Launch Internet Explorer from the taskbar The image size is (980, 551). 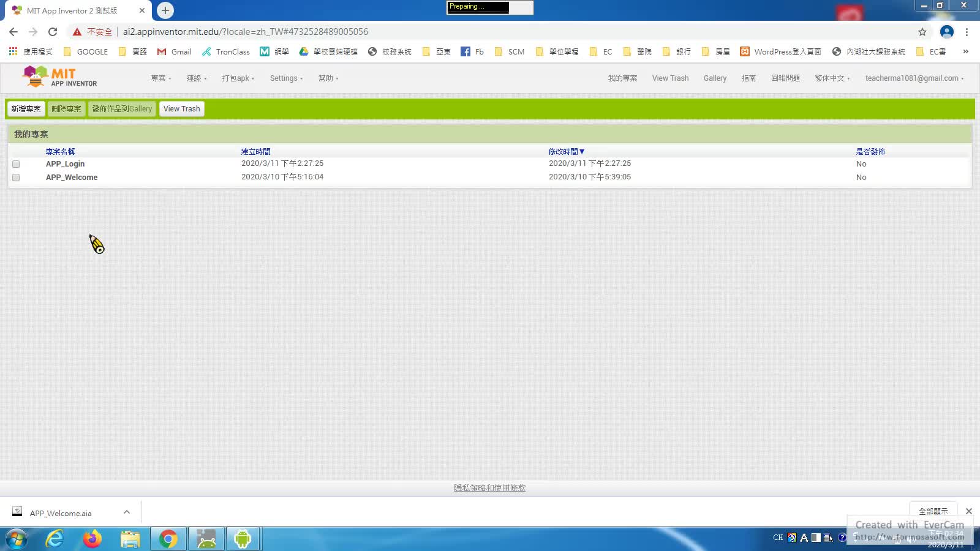tap(55, 539)
